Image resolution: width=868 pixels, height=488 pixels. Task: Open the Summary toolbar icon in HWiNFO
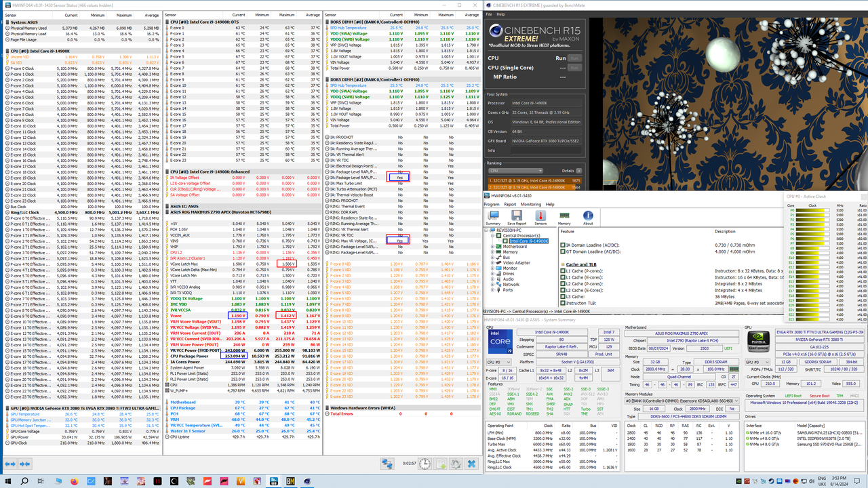pyautogui.click(x=493, y=217)
